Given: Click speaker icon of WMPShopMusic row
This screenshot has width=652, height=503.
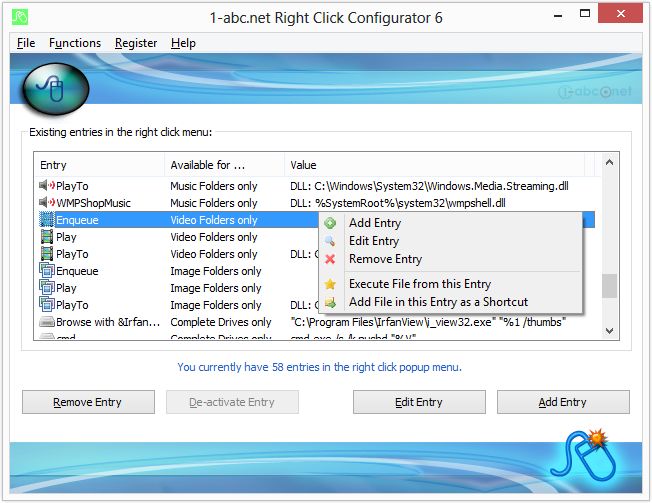Looking at the screenshot, I should pyautogui.click(x=47, y=202).
